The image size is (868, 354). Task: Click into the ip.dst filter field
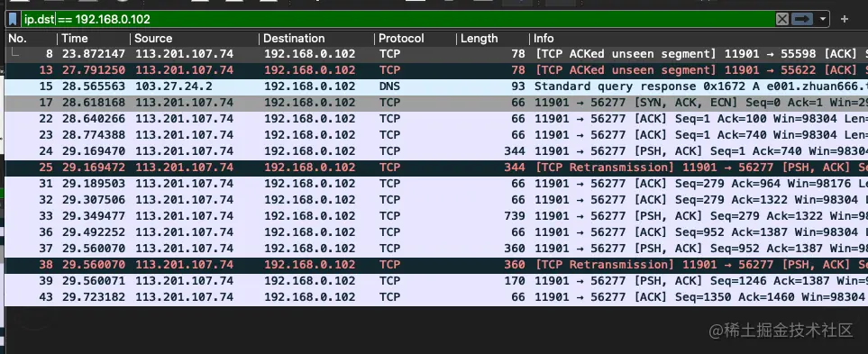pos(397,19)
